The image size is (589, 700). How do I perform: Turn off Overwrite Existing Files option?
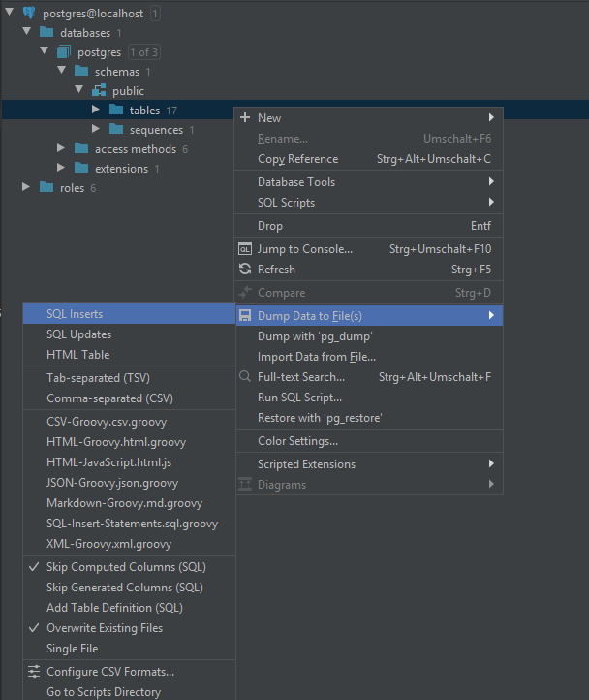point(105,628)
